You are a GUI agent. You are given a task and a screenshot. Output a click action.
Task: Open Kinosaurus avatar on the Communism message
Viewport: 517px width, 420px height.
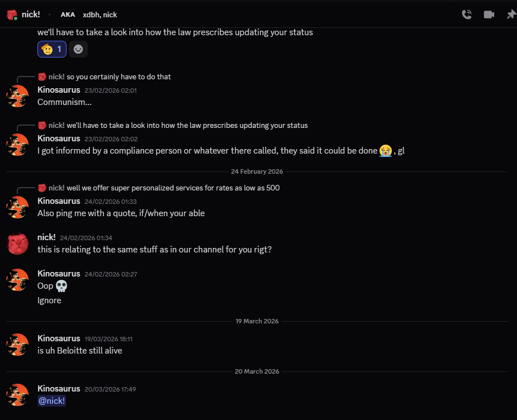(17, 96)
